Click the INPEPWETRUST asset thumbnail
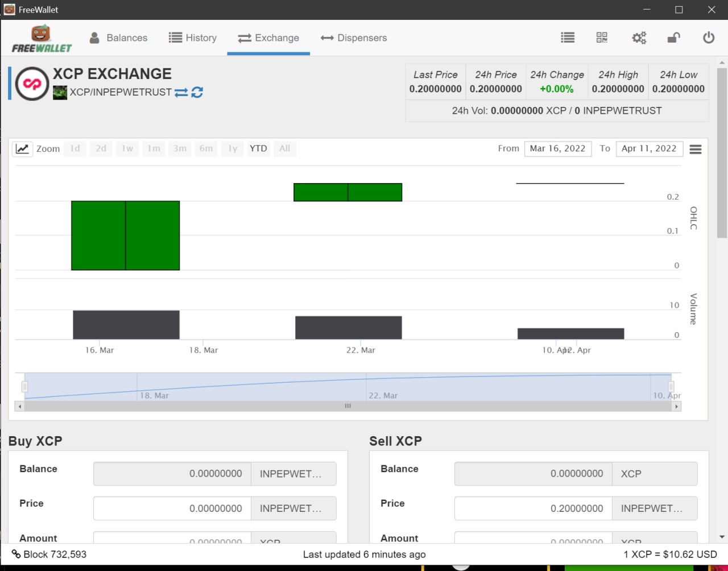The height and width of the screenshot is (571, 728). coord(60,92)
